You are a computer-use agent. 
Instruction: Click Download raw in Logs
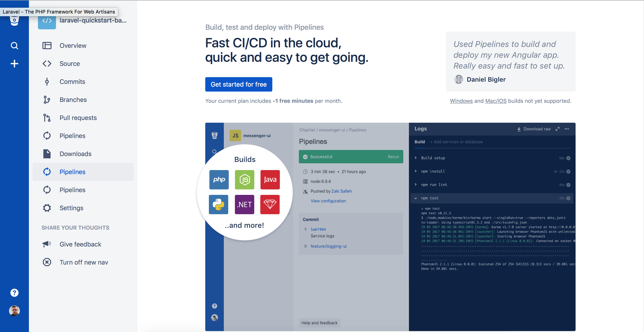click(534, 129)
